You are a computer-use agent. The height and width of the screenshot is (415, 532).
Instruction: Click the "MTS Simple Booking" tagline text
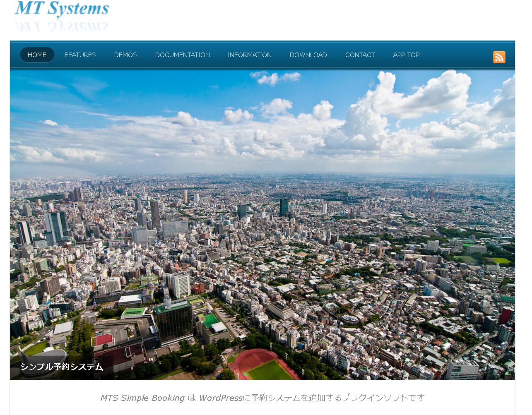click(142, 398)
